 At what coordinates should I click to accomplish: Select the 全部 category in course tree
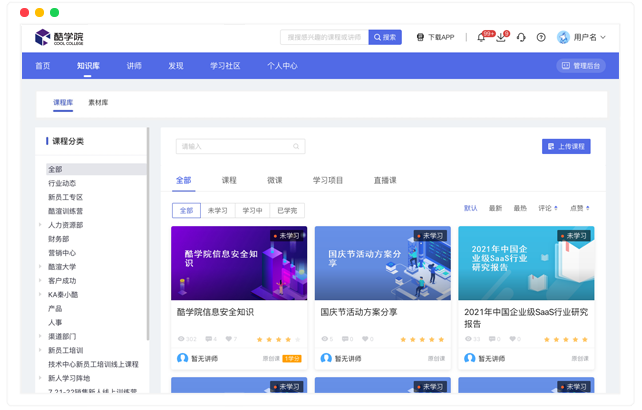tap(96, 169)
